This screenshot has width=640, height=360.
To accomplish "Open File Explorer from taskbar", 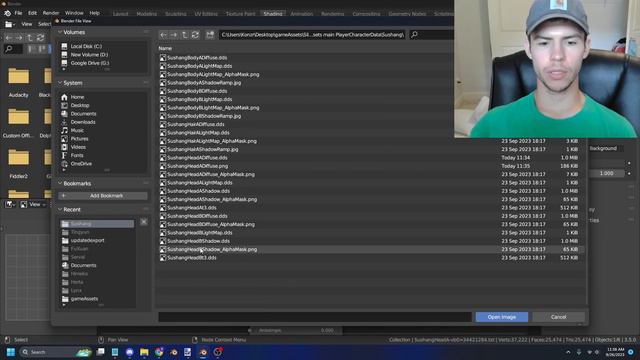I will 144,352.
